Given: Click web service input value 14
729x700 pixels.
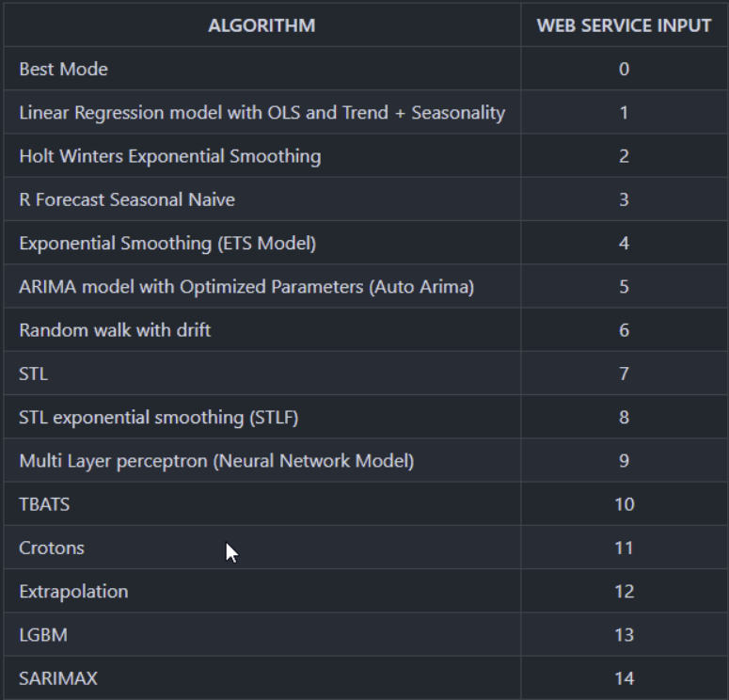Looking at the screenshot, I should 624,678.
